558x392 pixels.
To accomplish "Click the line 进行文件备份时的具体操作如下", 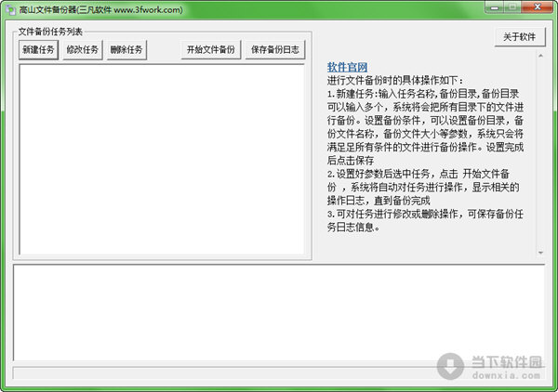I will (395, 81).
